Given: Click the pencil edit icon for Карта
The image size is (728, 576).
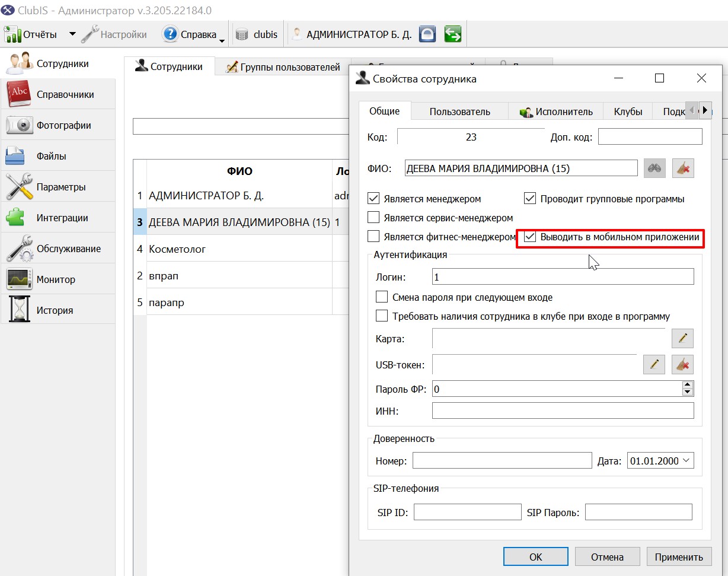Looking at the screenshot, I should pos(682,338).
